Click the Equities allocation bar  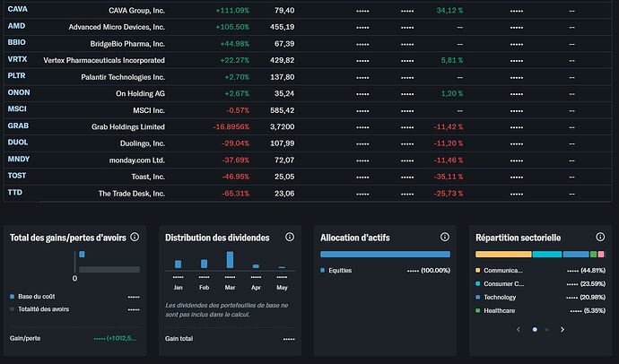[x=385, y=255]
